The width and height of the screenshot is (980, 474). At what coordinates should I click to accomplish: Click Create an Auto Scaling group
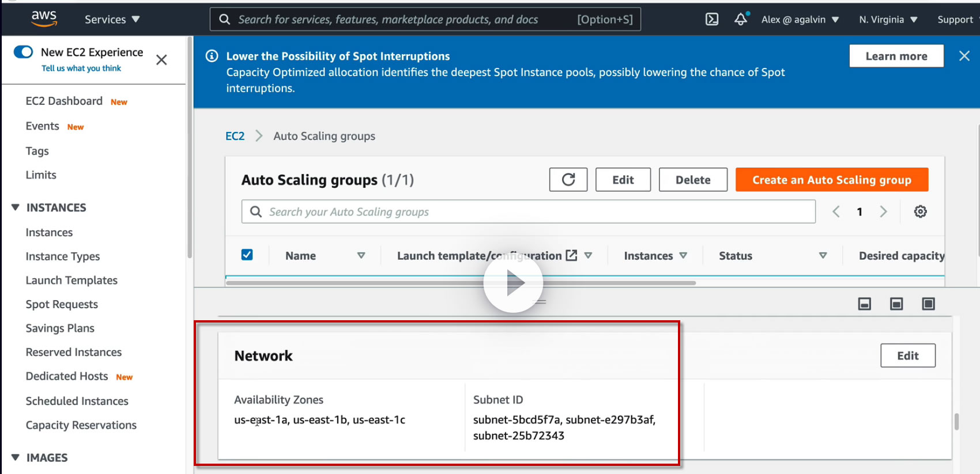point(831,180)
